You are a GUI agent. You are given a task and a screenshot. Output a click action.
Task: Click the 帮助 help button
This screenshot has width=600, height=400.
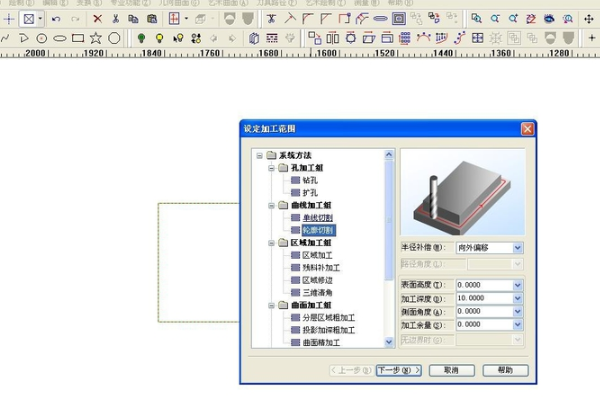point(505,370)
